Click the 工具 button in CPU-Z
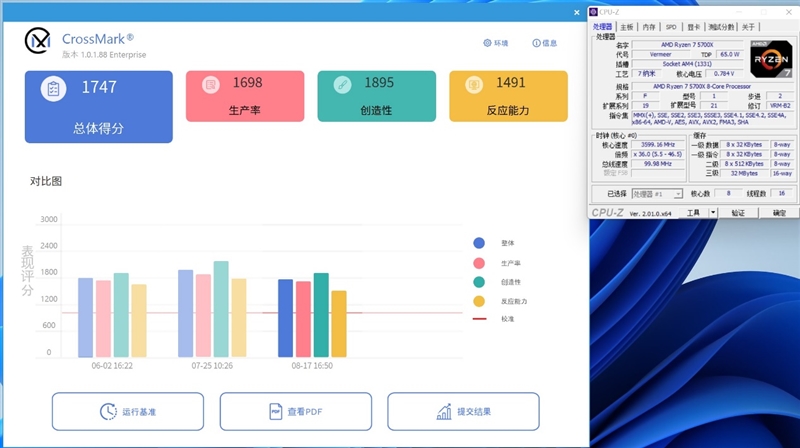Screen dimensions: 800x448 [x=693, y=213]
